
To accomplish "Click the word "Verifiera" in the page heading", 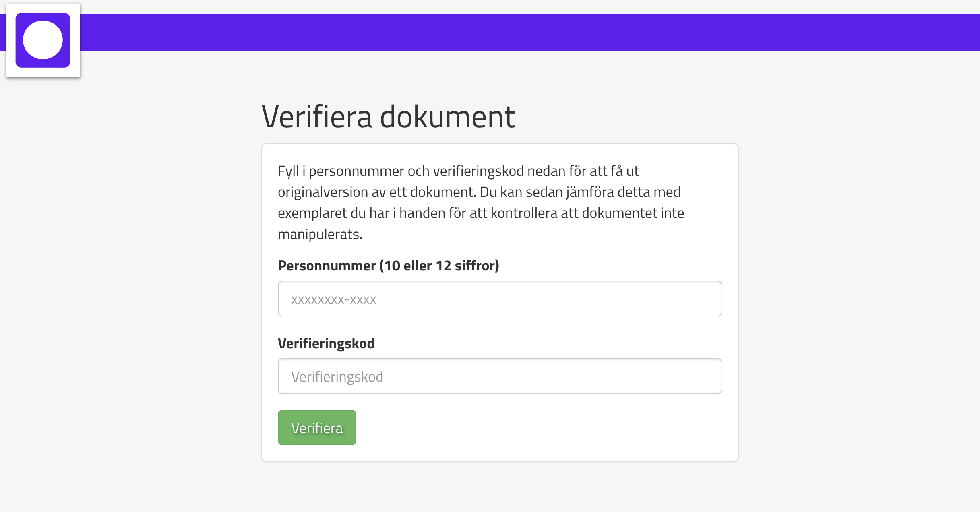I will 316,117.
